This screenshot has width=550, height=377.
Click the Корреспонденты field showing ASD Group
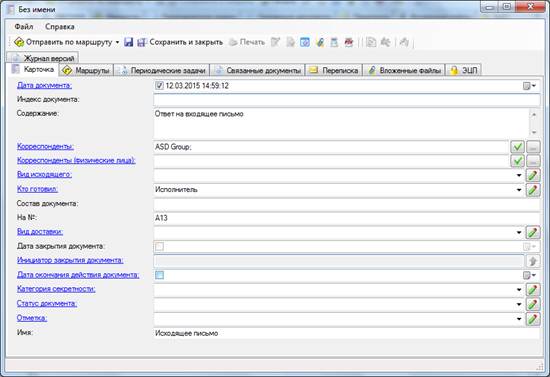(331, 147)
